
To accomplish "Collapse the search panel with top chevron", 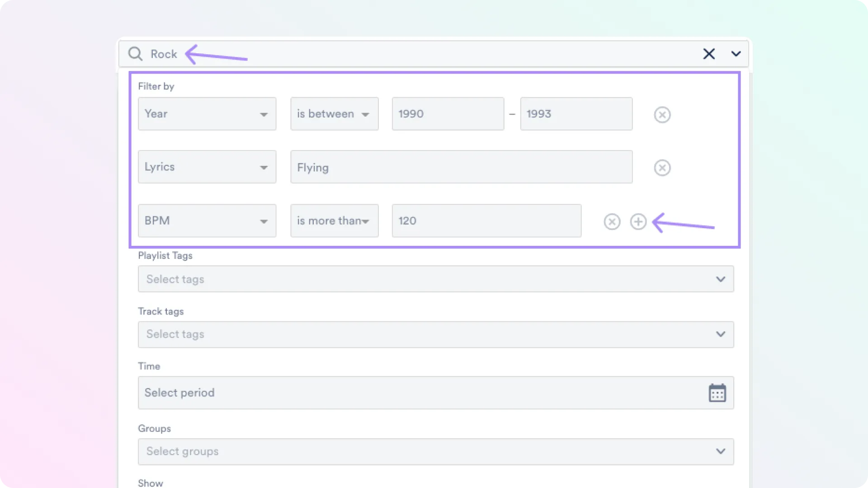I will pyautogui.click(x=736, y=54).
